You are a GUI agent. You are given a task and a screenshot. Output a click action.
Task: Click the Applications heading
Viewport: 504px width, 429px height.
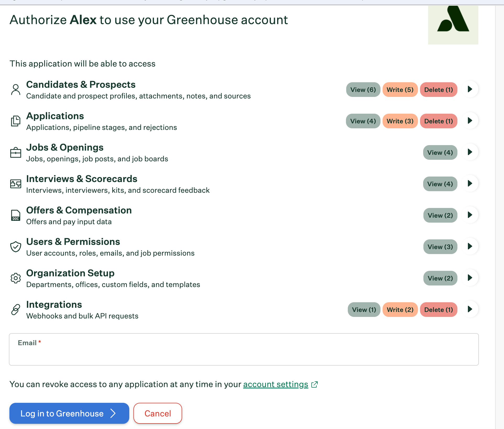pos(55,116)
